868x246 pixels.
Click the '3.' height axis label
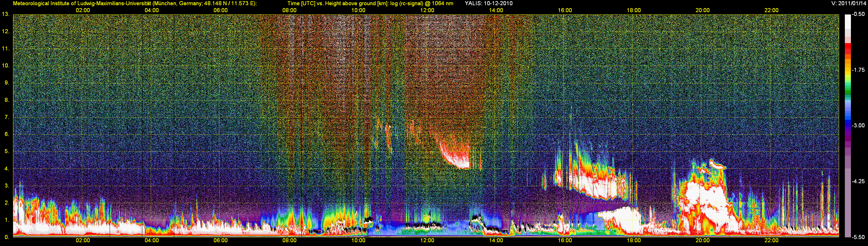[7, 186]
